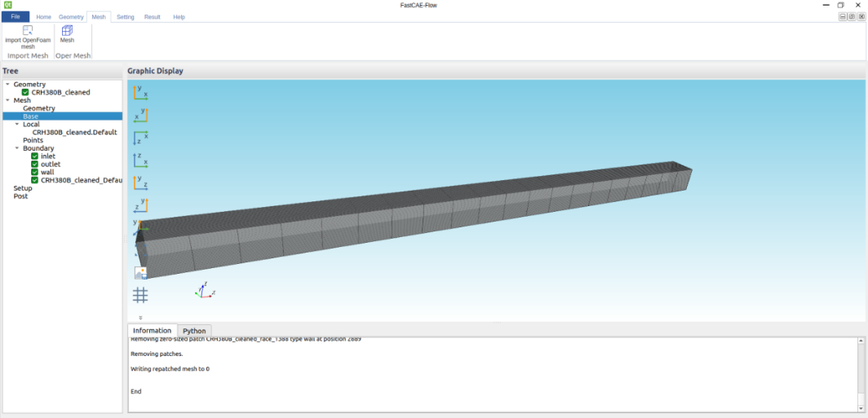This screenshot has width=868, height=418.
Task: Click the ribbon area minimize button
Action: pyautogui.click(x=843, y=17)
